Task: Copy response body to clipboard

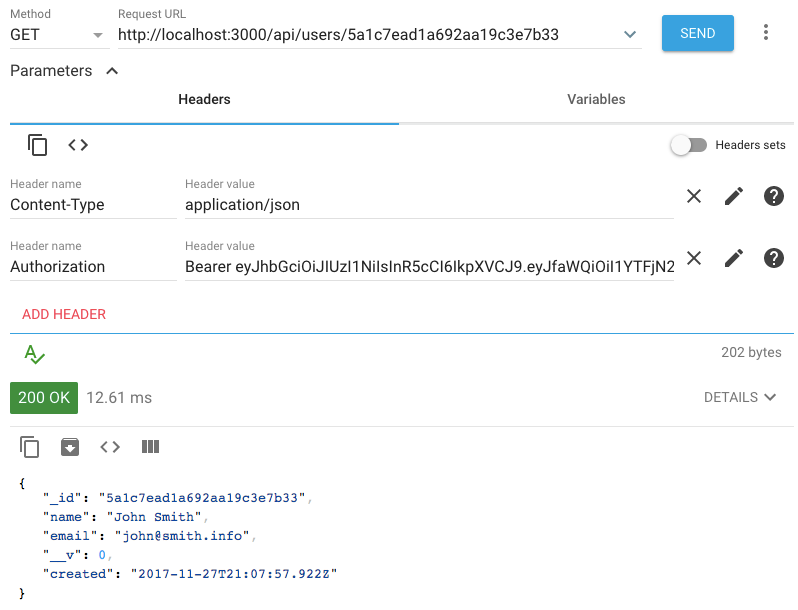Action: pyautogui.click(x=30, y=447)
